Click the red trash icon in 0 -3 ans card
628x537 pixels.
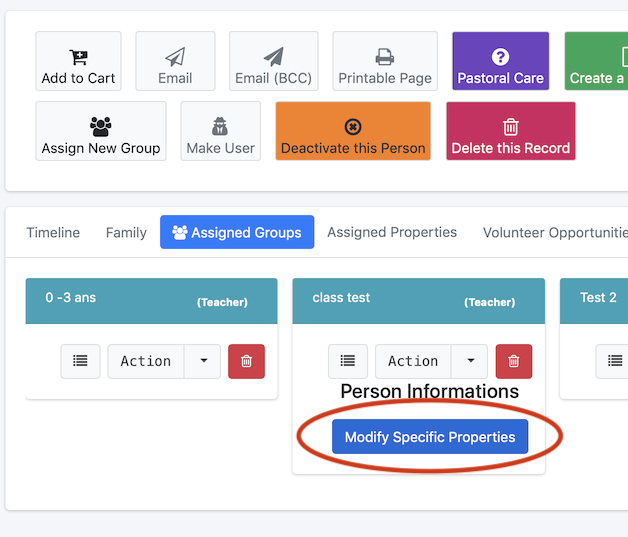246,361
